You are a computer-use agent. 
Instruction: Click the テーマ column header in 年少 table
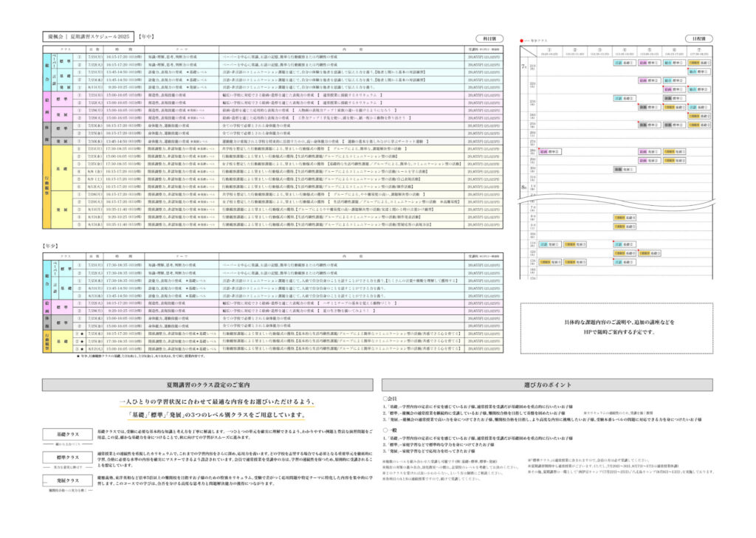182,257
